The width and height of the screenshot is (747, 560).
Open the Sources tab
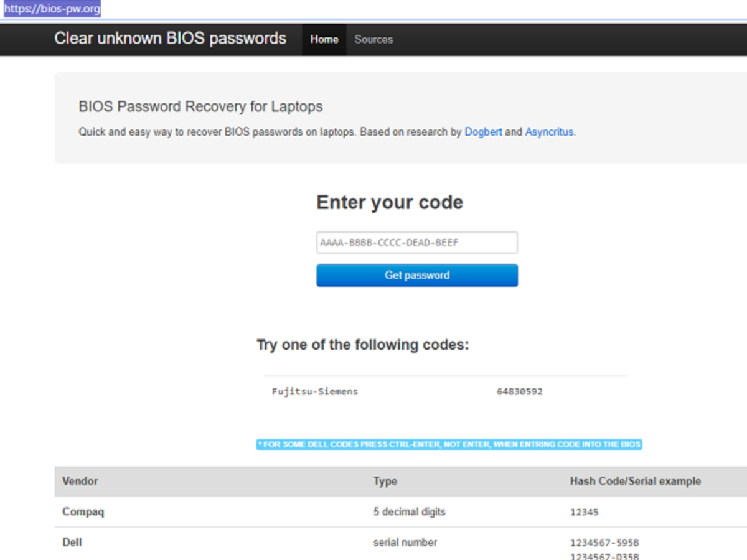[374, 39]
